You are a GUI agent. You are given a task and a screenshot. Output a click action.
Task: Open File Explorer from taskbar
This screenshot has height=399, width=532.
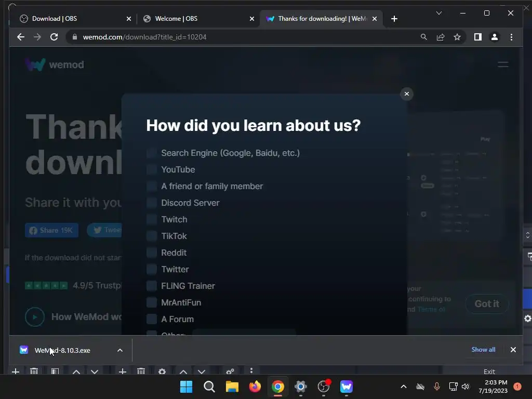click(x=232, y=387)
